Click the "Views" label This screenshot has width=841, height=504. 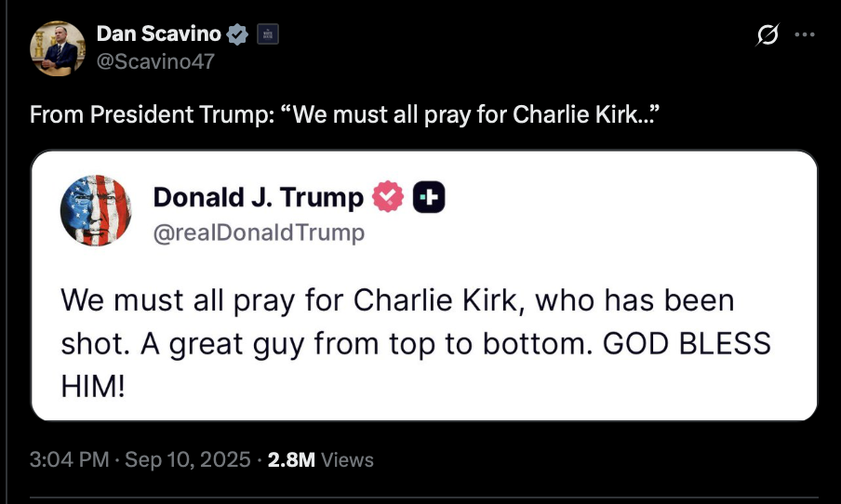[x=347, y=459]
